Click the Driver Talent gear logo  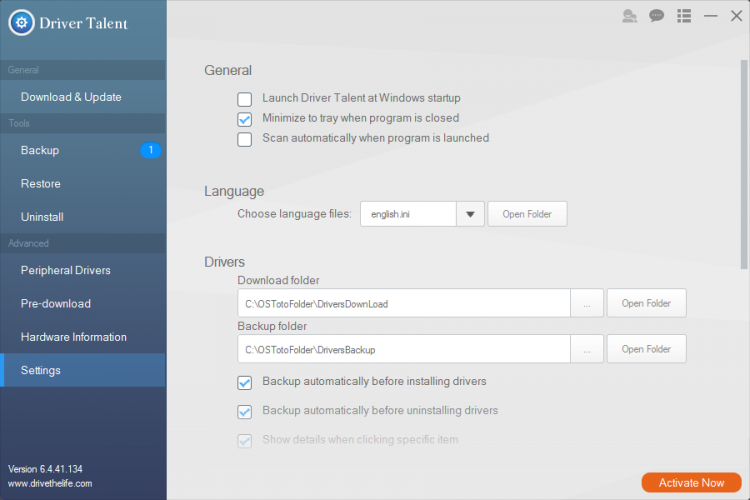pyautogui.click(x=22, y=22)
